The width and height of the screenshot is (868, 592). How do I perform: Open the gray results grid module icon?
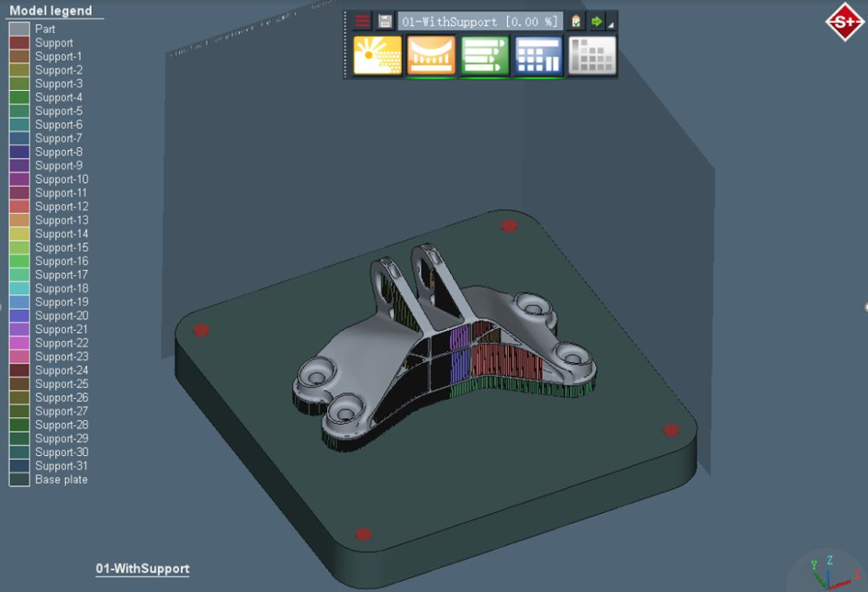(592, 55)
